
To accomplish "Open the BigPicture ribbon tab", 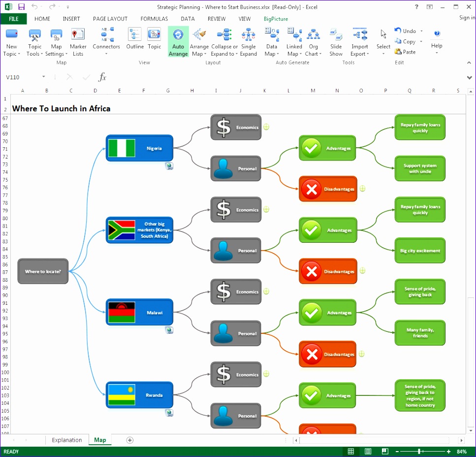I will click(x=276, y=19).
